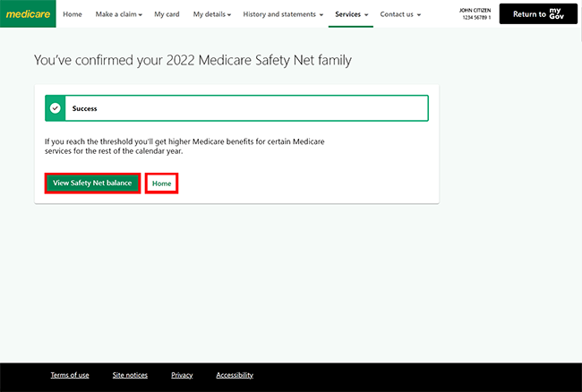Open the Accessibility footer link
Screen dimensions: 582x392
[x=235, y=375]
